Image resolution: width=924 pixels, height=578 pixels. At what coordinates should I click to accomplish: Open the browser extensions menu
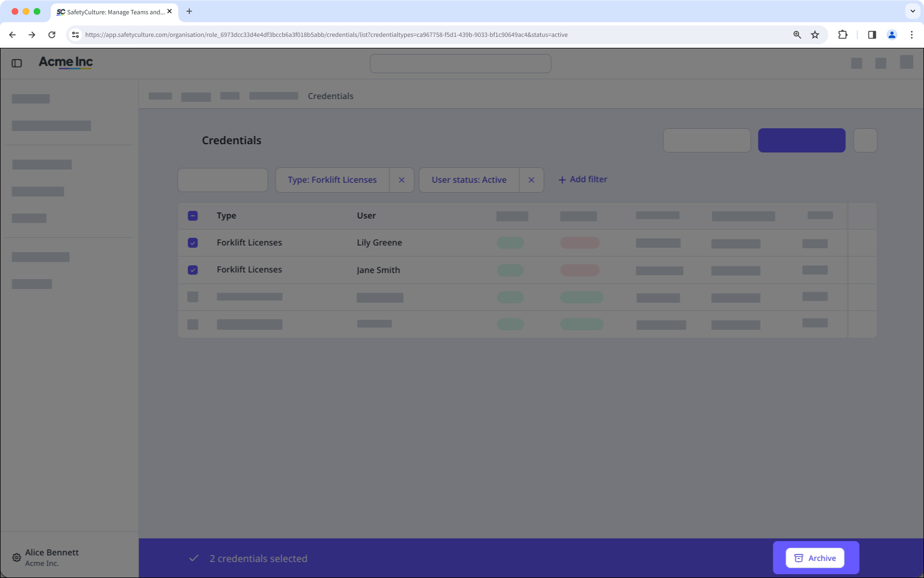843,35
